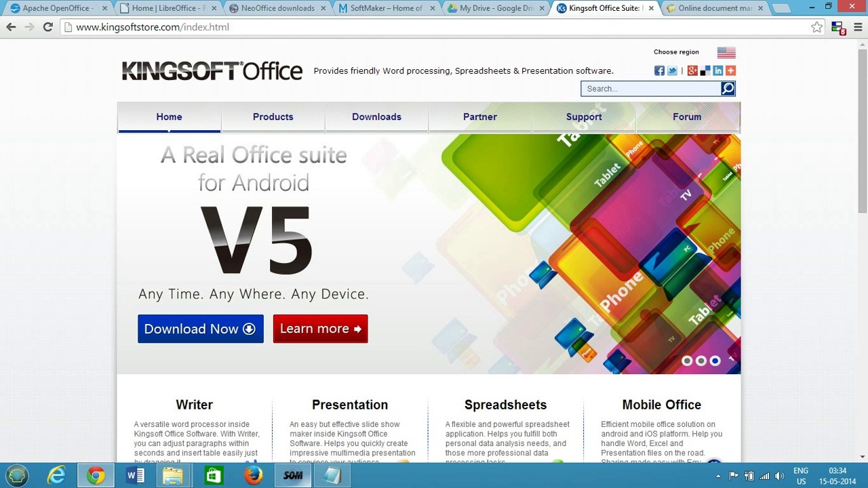Viewport: 868px width, 488px height.
Task: Open the Writer product heading link
Action: (x=195, y=405)
